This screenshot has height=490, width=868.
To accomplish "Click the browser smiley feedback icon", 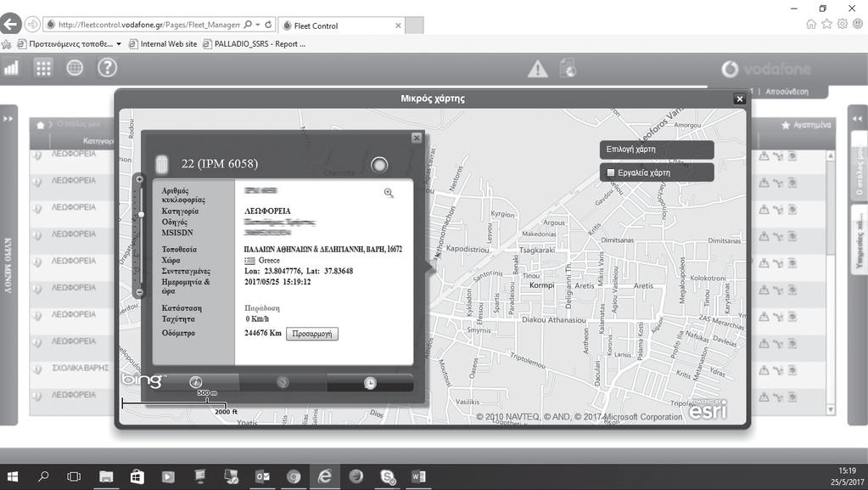I will coord(858,24).
